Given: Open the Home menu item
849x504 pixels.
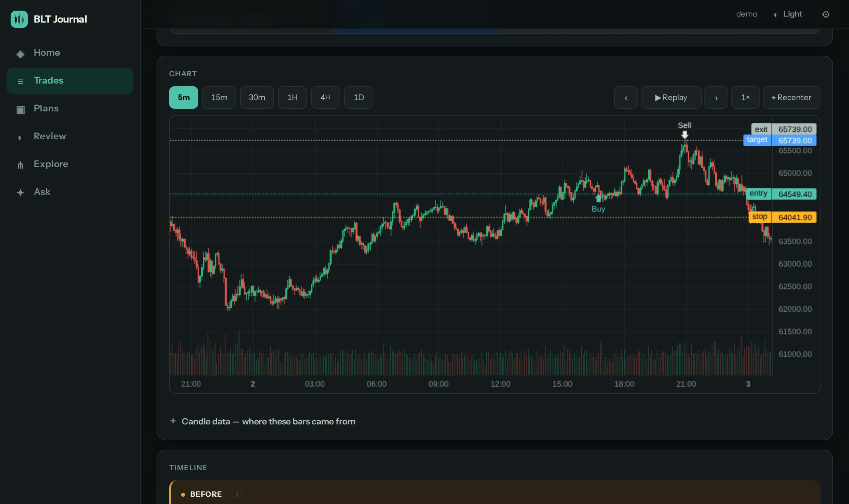Looking at the screenshot, I should 70,53.
